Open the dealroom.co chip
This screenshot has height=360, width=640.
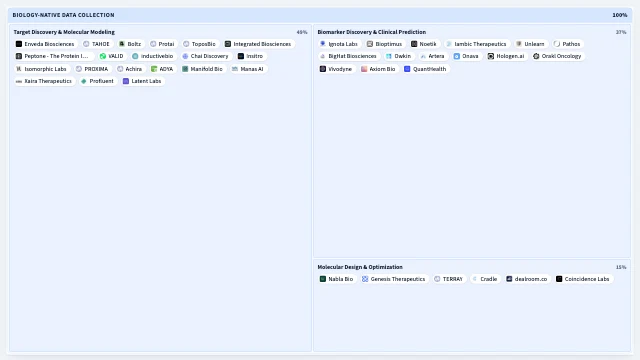pyautogui.click(x=527, y=279)
